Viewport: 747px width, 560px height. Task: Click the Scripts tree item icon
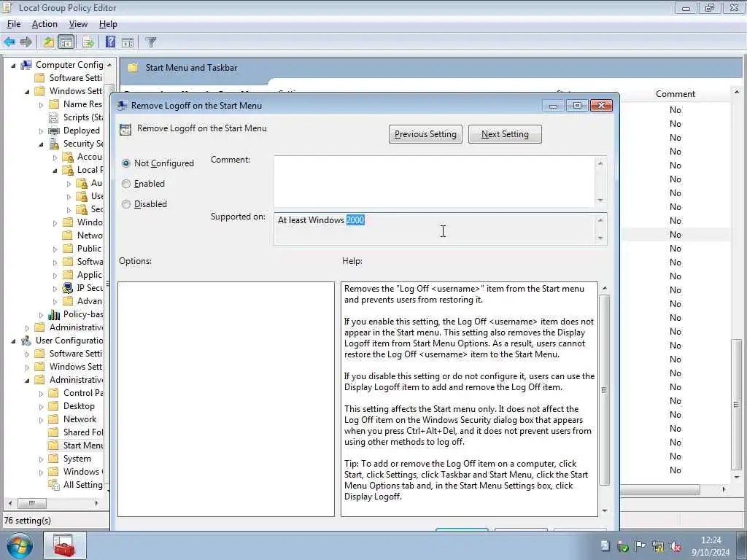[54, 117]
